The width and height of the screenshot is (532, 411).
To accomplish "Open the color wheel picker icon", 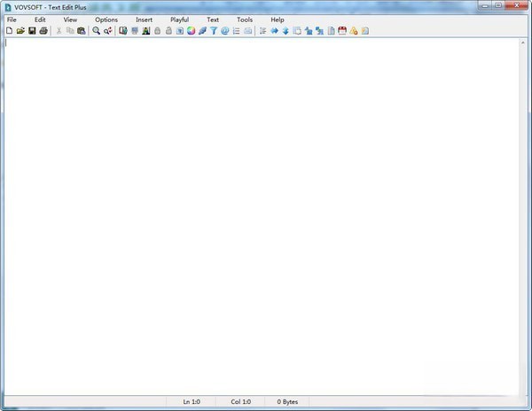I will (x=191, y=31).
